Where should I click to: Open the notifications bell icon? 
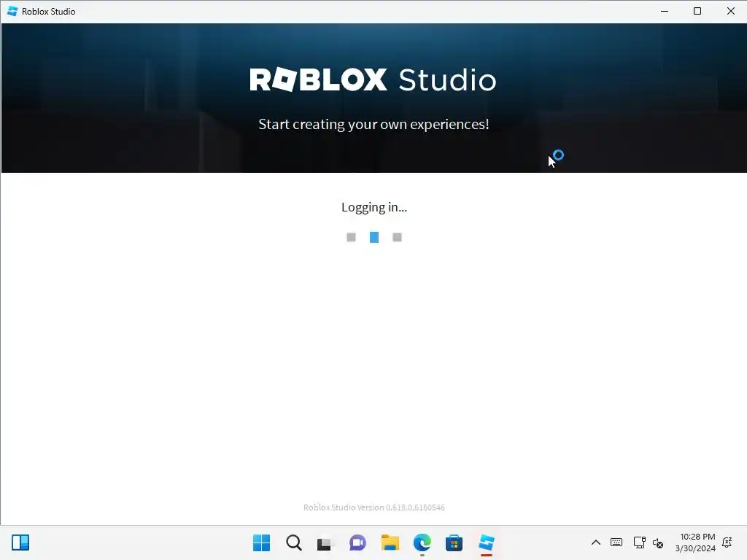(x=727, y=542)
